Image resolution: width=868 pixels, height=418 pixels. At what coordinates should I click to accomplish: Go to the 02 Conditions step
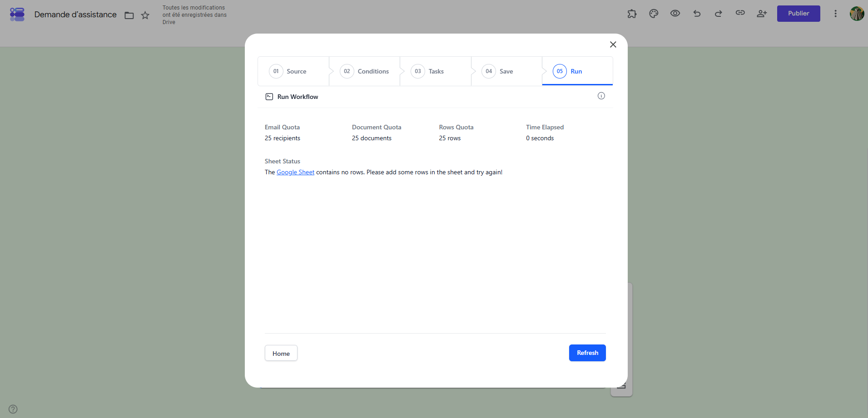[364, 71]
